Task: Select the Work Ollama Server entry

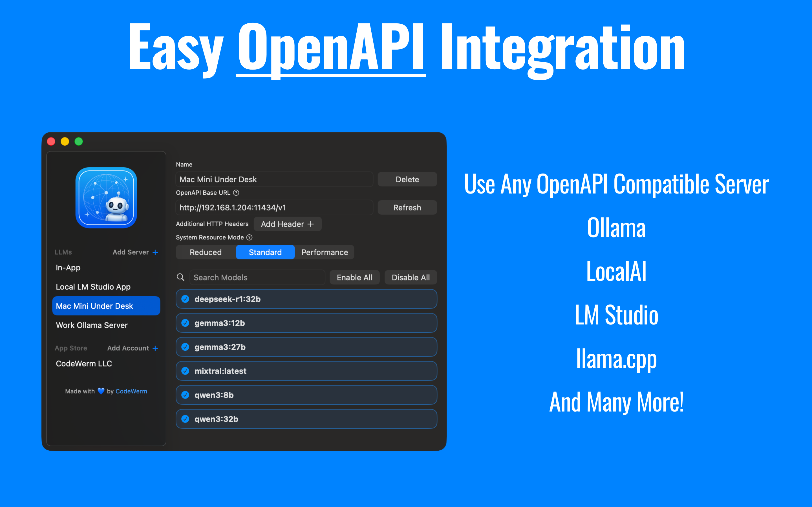Action: click(92, 325)
